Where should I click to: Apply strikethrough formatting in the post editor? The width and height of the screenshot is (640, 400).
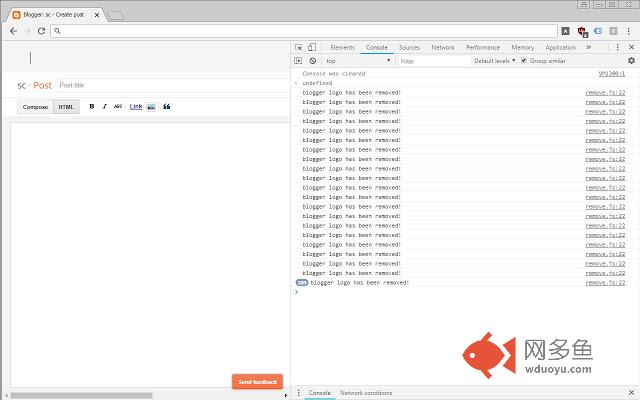[x=118, y=107]
